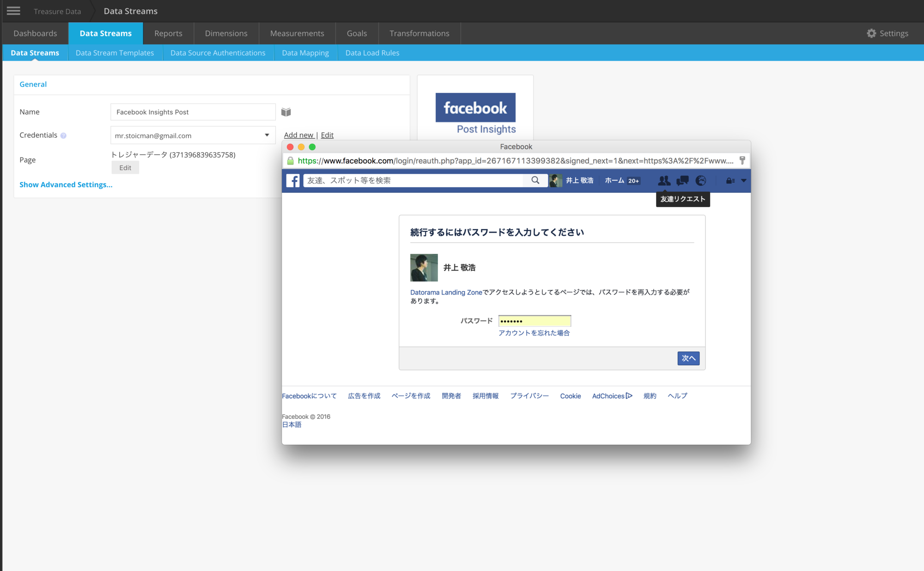924x571 pixels.
Task: Open the Credentials dropdown
Action: tap(193, 135)
